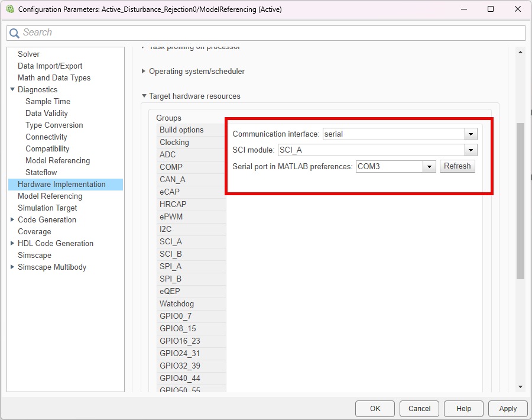Click the search magnifier icon
The width and height of the screenshot is (532, 420).
(15, 33)
